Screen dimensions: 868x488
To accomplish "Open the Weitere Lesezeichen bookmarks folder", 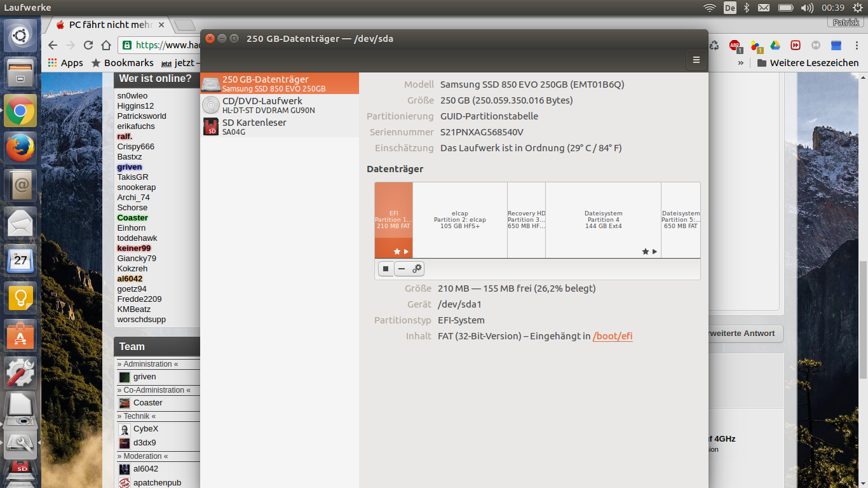I will 808,63.
